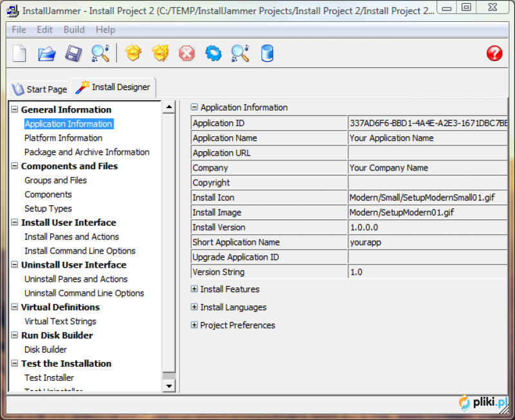Click the empty Copyright value field
This screenshot has width=515, height=420.
click(x=427, y=183)
